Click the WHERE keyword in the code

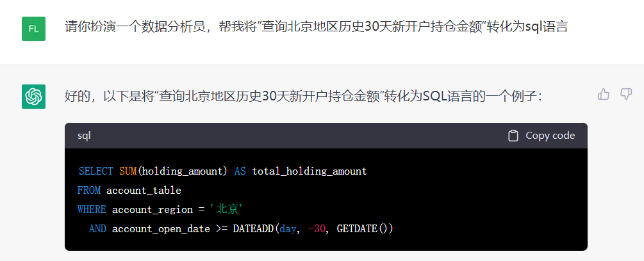pyautogui.click(x=92, y=210)
